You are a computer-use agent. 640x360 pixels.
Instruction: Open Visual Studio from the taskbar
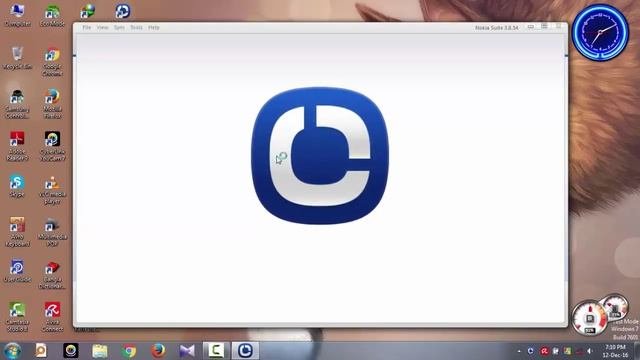pos(187,351)
